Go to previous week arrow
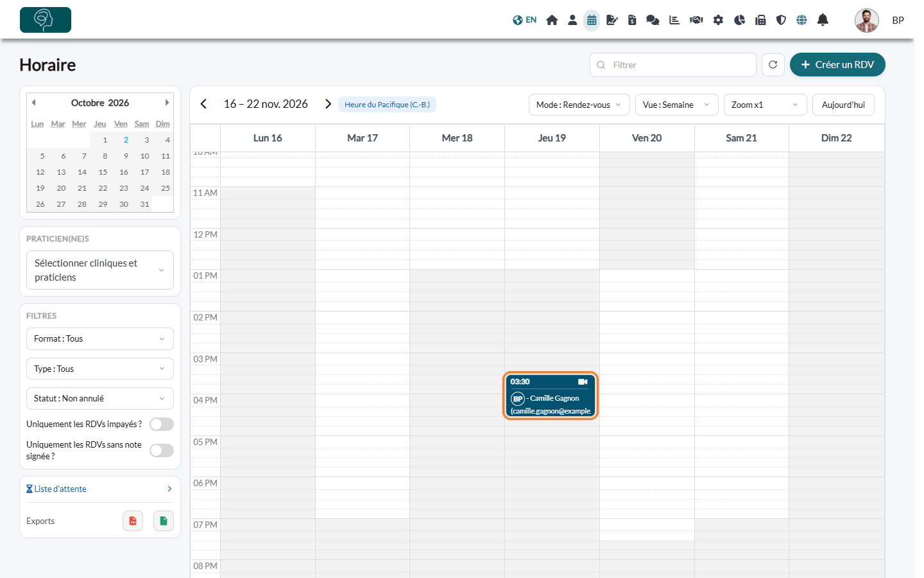 203,104
